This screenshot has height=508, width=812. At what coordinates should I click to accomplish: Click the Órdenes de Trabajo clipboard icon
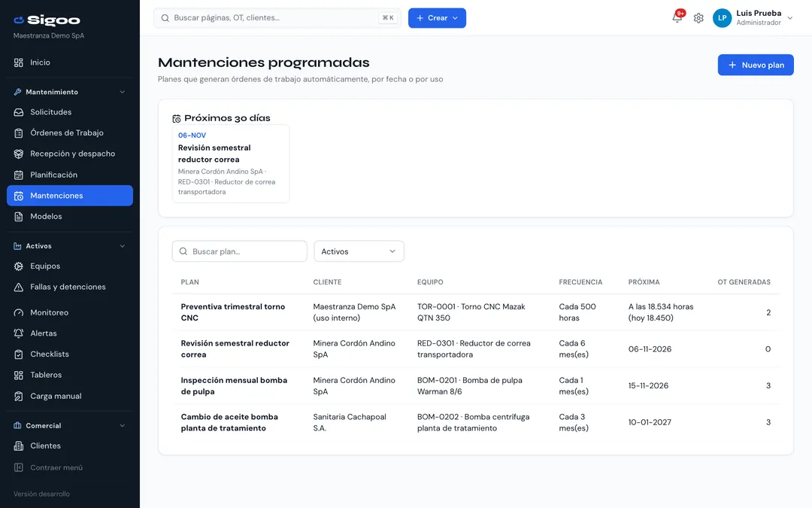[x=19, y=133]
